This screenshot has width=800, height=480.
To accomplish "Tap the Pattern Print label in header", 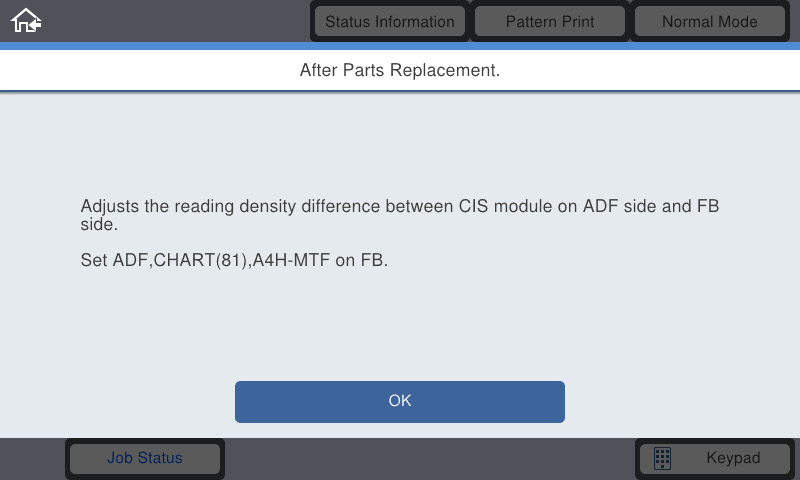I will tap(549, 21).
